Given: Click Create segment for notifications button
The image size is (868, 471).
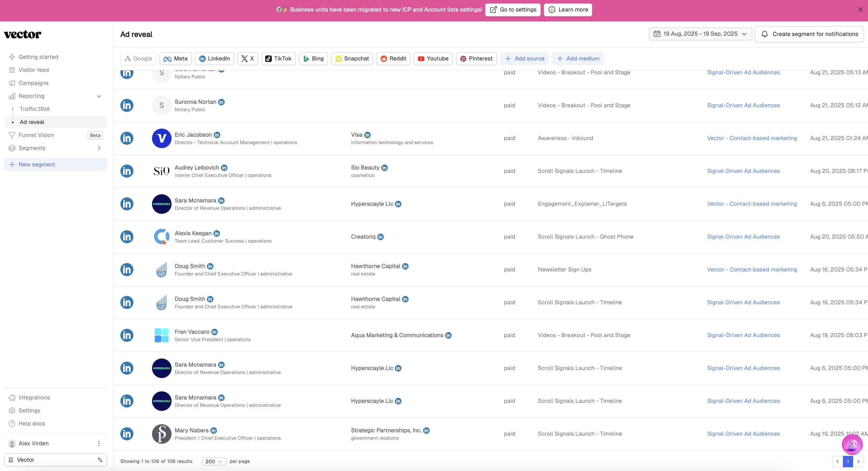Looking at the screenshot, I should [809, 34].
